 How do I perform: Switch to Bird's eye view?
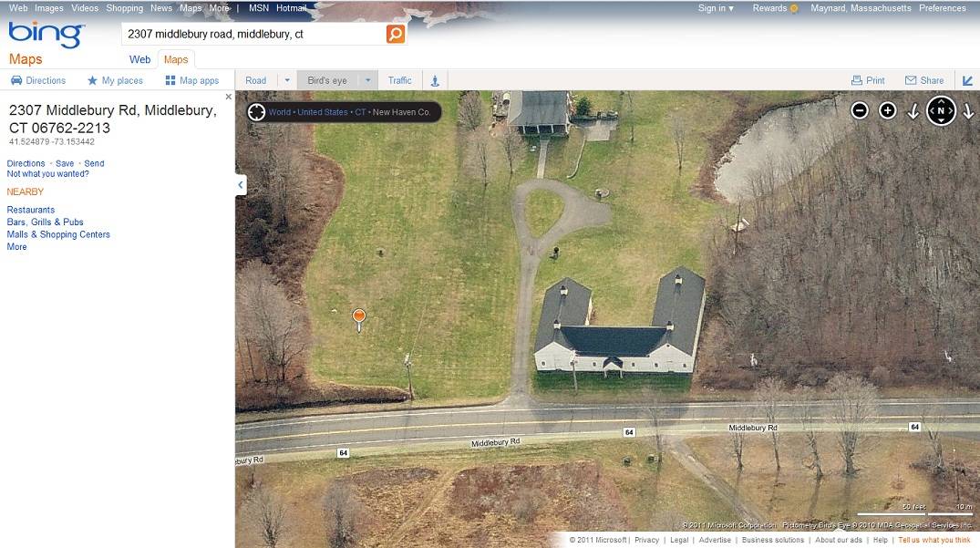click(x=327, y=80)
